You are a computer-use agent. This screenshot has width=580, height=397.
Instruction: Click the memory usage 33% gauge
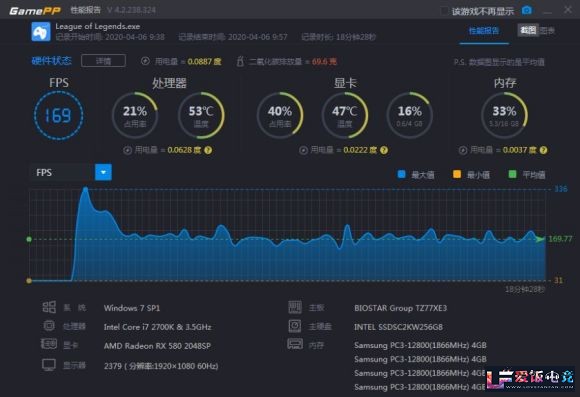(504, 115)
